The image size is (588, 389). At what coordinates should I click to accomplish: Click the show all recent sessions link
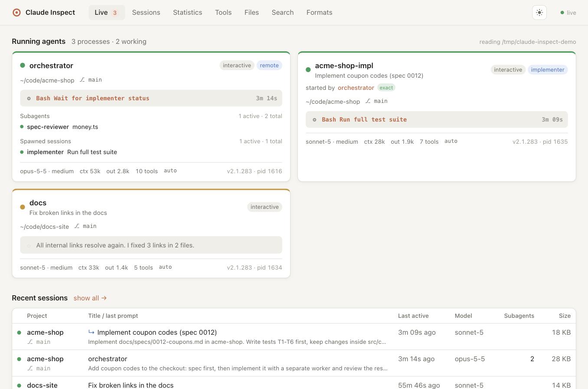(x=90, y=298)
